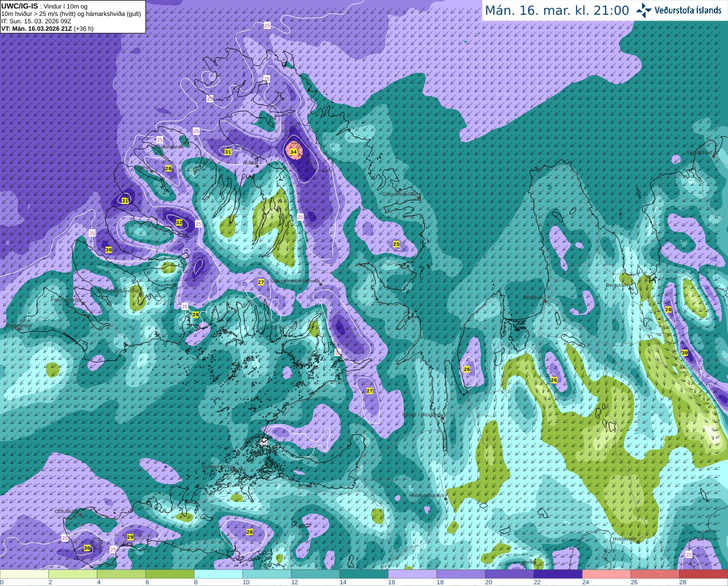Click the Blönduós station label
The width and height of the screenshot is (728, 586).
pos(533,298)
